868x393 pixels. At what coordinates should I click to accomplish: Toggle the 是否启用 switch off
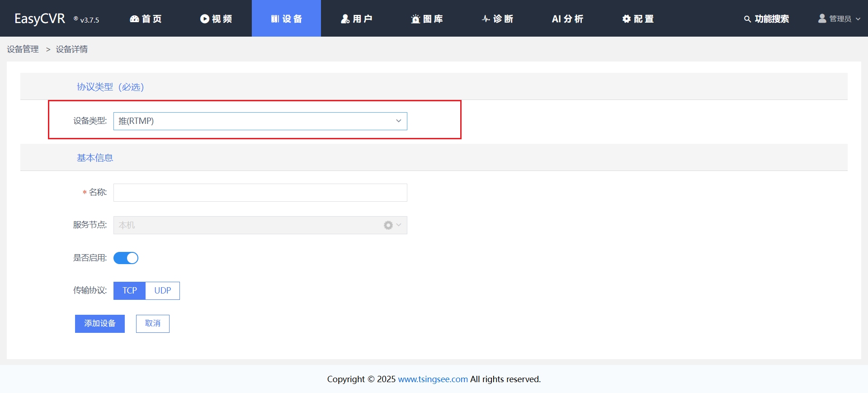tap(126, 258)
